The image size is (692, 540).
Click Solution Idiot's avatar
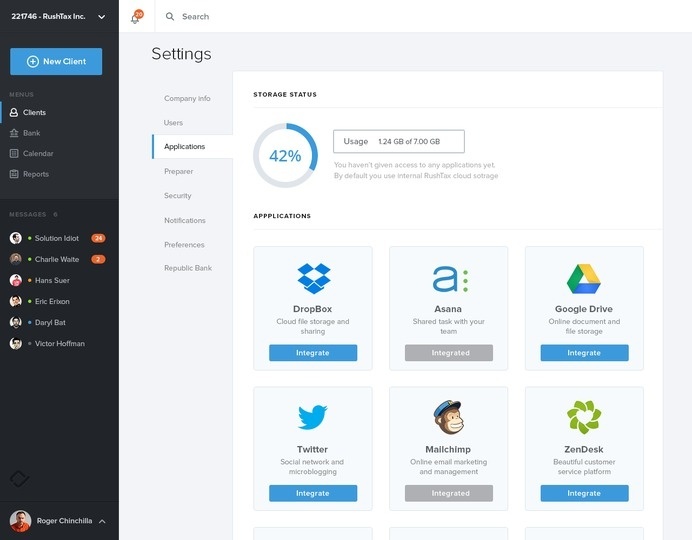click(16, 238)
